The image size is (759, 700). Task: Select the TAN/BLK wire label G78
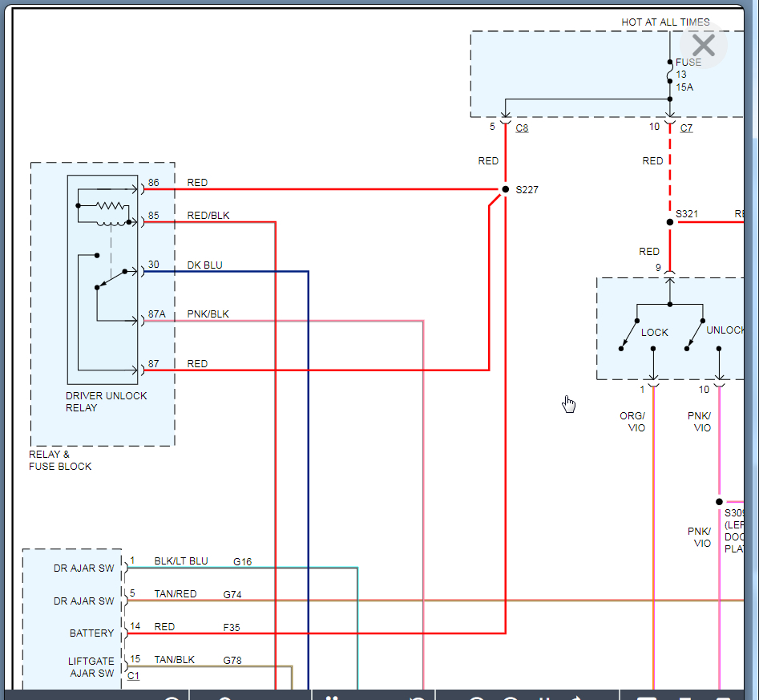pyautogui.click(x=174, y=660)
